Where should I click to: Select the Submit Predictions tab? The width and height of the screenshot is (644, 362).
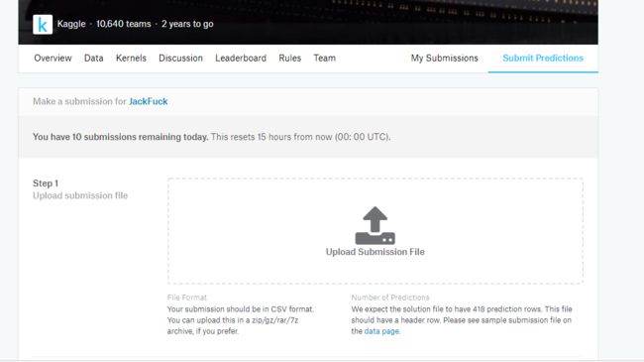point(543,58)
